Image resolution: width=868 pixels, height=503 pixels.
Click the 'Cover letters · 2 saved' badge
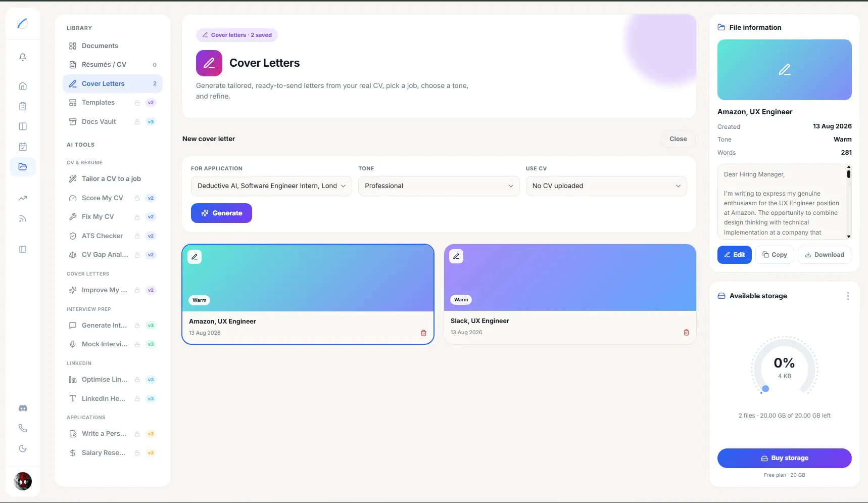(237, 35)
